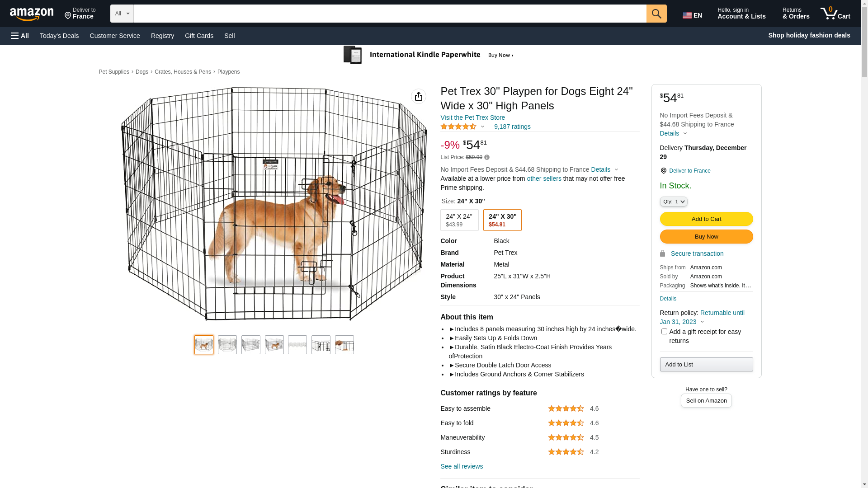Open the shopping cart icon
The width and height of the screenshot is (868, 488).
835,14
